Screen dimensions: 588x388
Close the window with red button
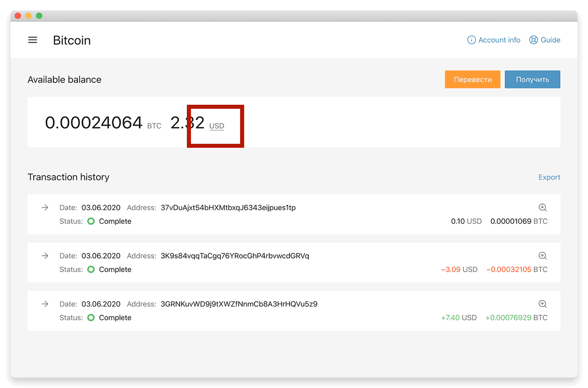pos(18,16)
